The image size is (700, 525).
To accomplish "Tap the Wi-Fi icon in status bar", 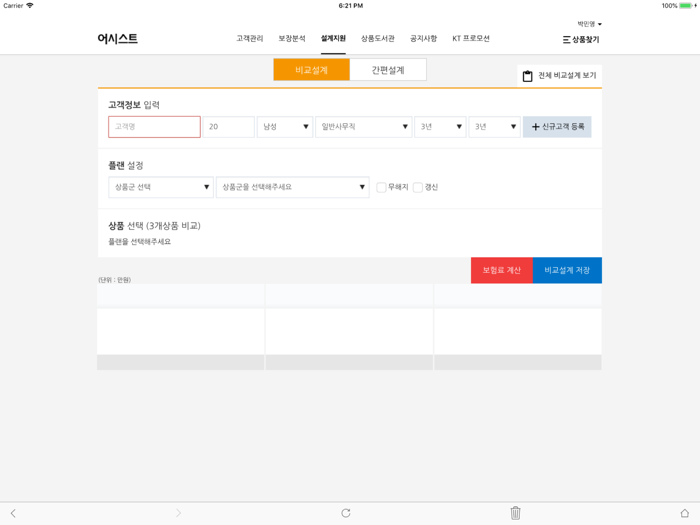I will click(x=30, y=6).
